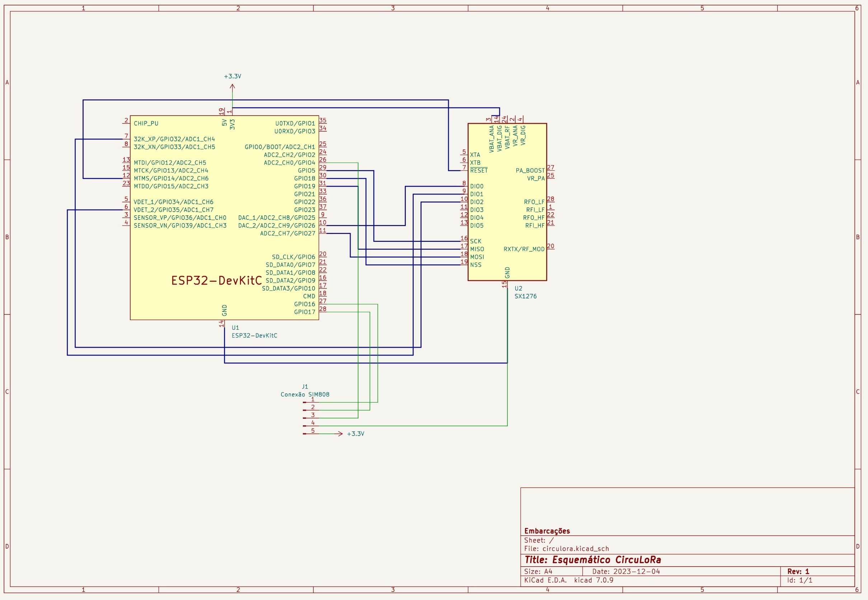The image size is (868, 600).
Task: Select the XTB pin label on SX1276
Action: click(x=475, y=163)
